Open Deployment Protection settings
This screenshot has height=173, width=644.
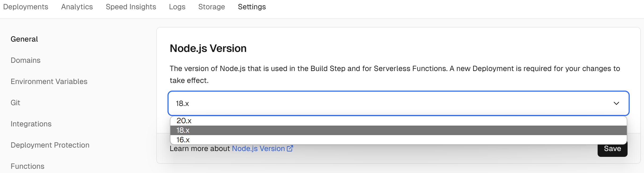tap(50, 145)
